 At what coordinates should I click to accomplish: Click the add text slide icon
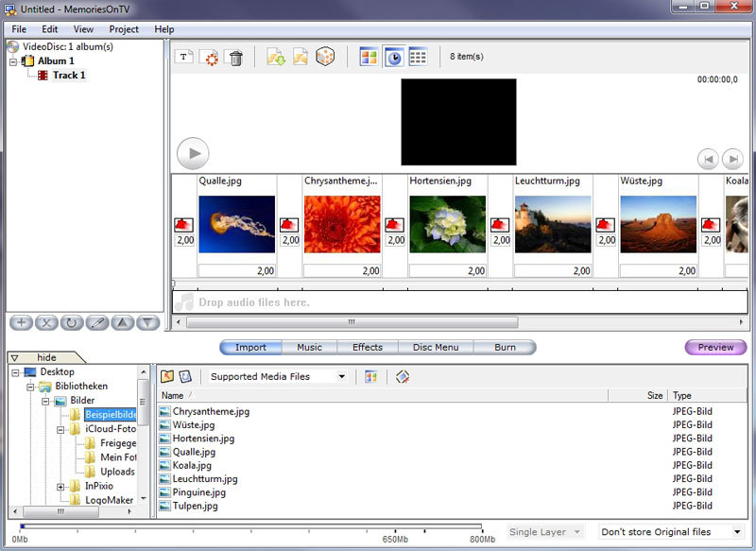(x=185, y=58)
